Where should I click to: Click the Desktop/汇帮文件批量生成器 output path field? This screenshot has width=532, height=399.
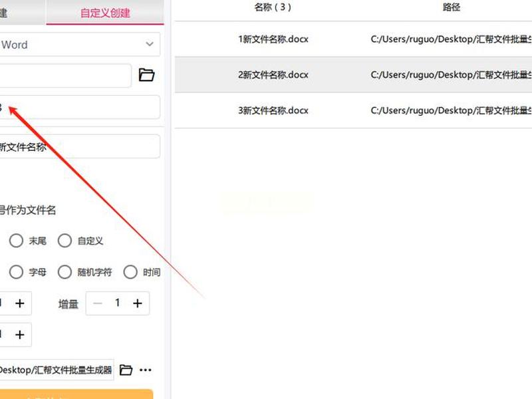click(x=57, y=370)
